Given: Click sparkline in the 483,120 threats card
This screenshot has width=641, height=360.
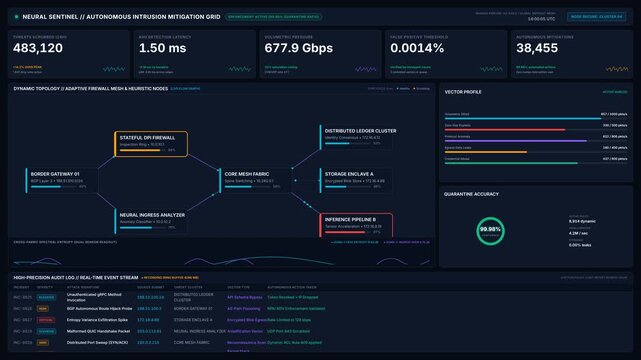Looking at the screenshot, I should coord(114,69).
